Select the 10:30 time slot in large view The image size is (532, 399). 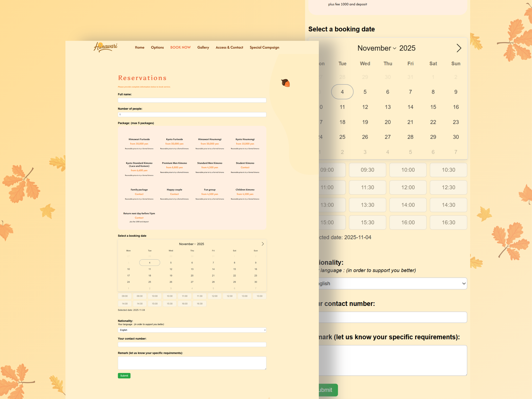click(x=448, y=170)
